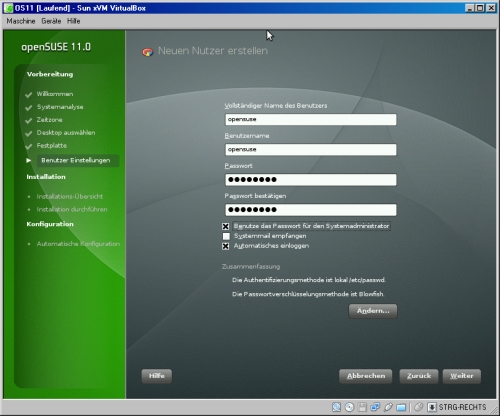Click Automatische Konfiguration step in sidebar
Image resolution: width=500 pixels, height=416 pixels.
78,244
